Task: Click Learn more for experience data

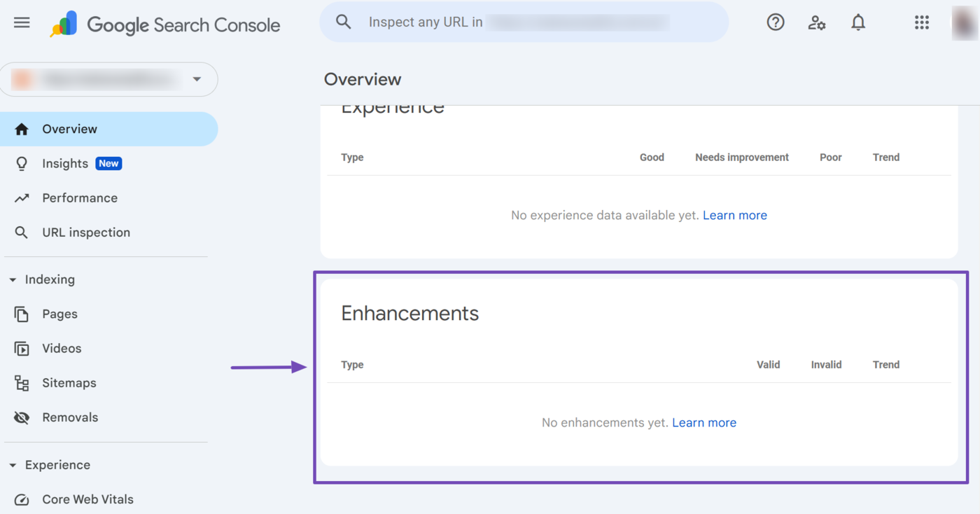Action: (x=734, y=216)
